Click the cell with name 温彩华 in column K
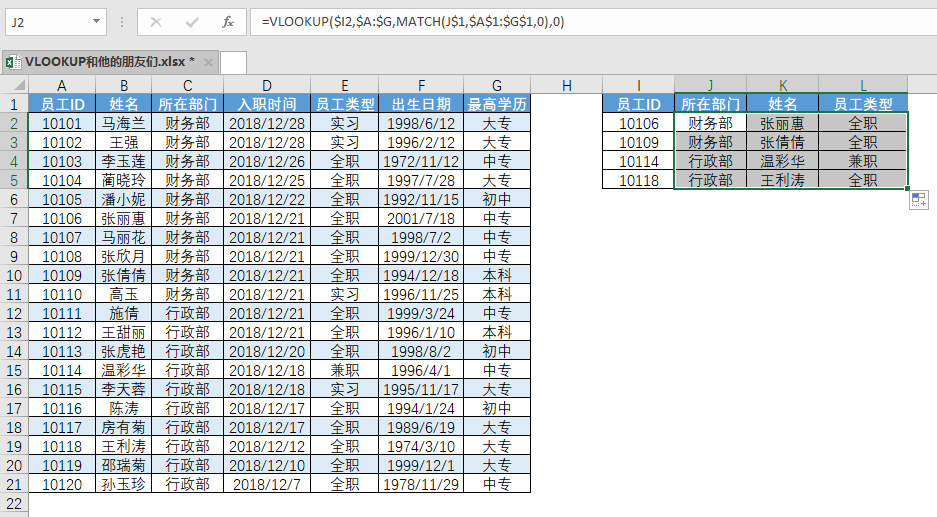Screen dimensions: 937x517 tap(782, 161)
